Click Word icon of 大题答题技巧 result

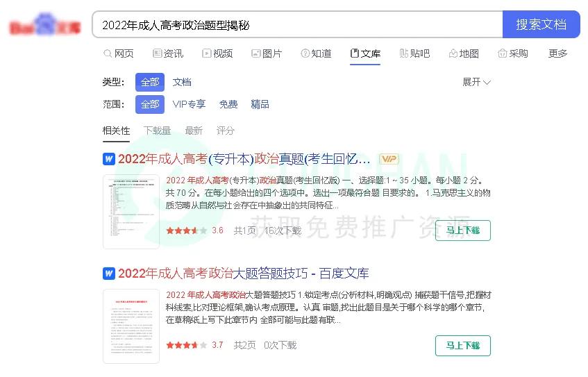pos(109,274)
